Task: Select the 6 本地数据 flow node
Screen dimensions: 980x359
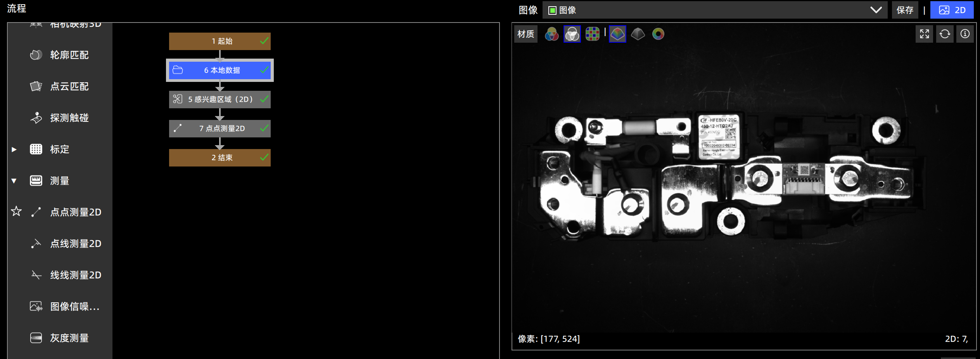Action: (x=220, y=70)
